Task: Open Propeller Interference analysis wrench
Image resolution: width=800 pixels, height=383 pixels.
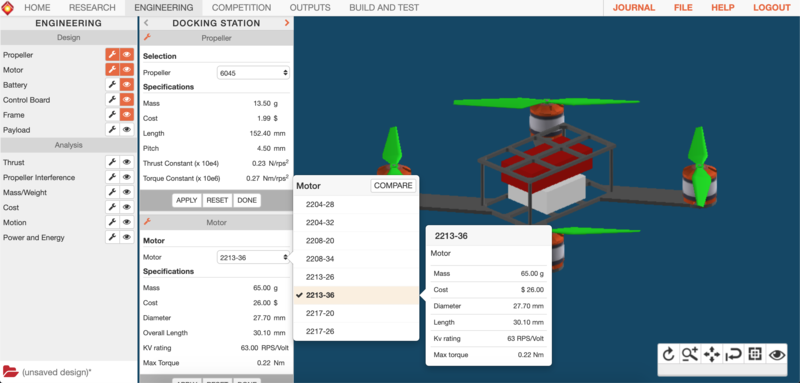Action: coord(112,177)
